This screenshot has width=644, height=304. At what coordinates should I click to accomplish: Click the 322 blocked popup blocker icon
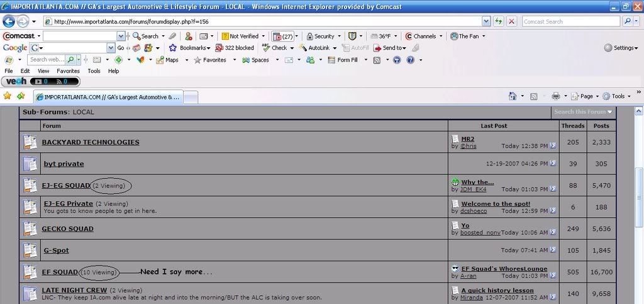point(235,48)
